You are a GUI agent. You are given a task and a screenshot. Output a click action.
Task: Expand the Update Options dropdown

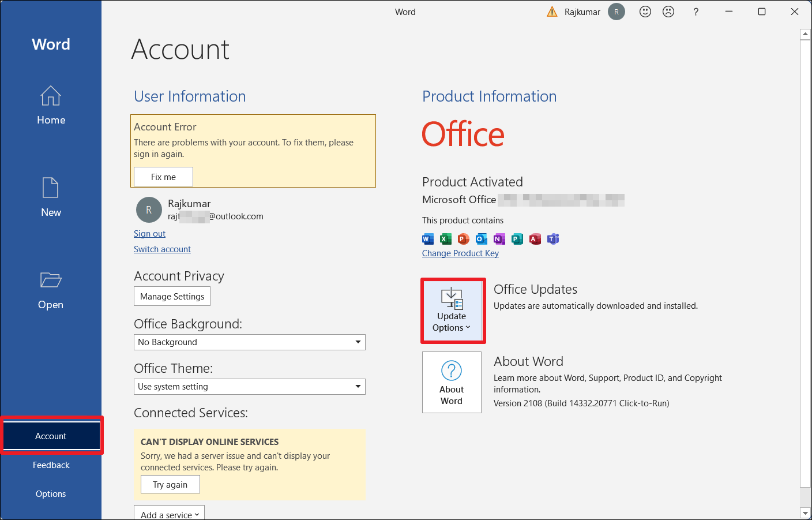tap(452, 312)
